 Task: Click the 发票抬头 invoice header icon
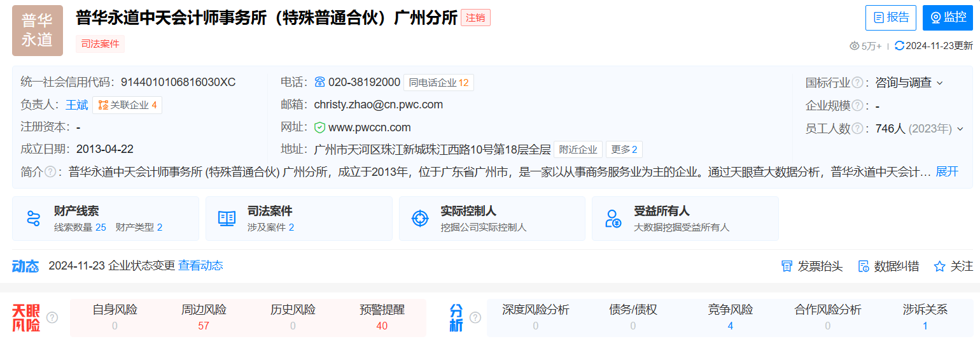point(787,266)
